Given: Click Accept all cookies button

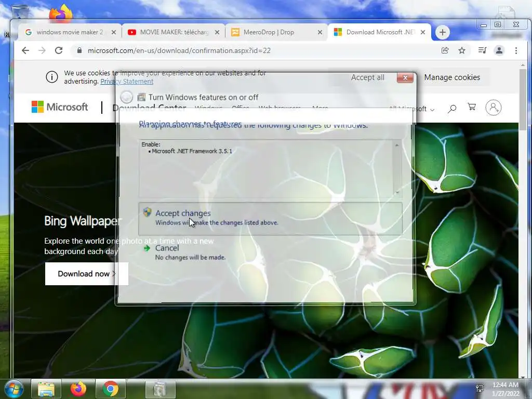Looking at the screenshot, I should tap(367, 77).
